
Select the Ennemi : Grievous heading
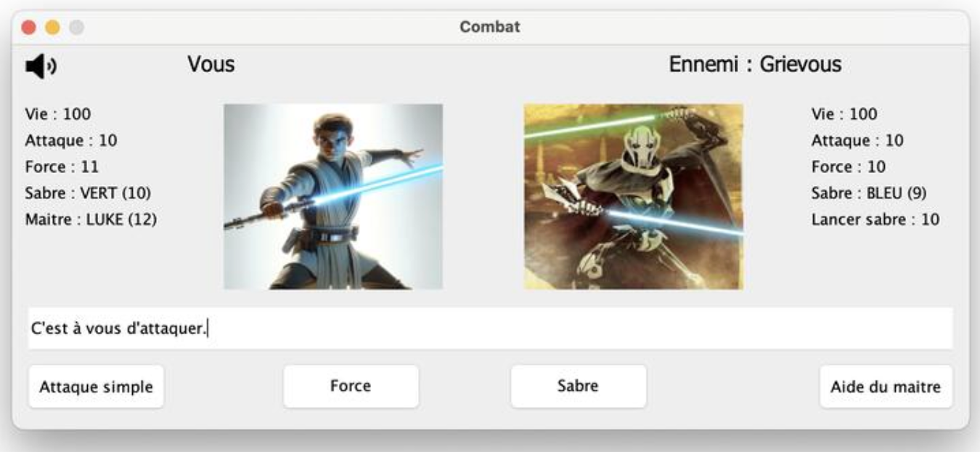pos(755,65)
